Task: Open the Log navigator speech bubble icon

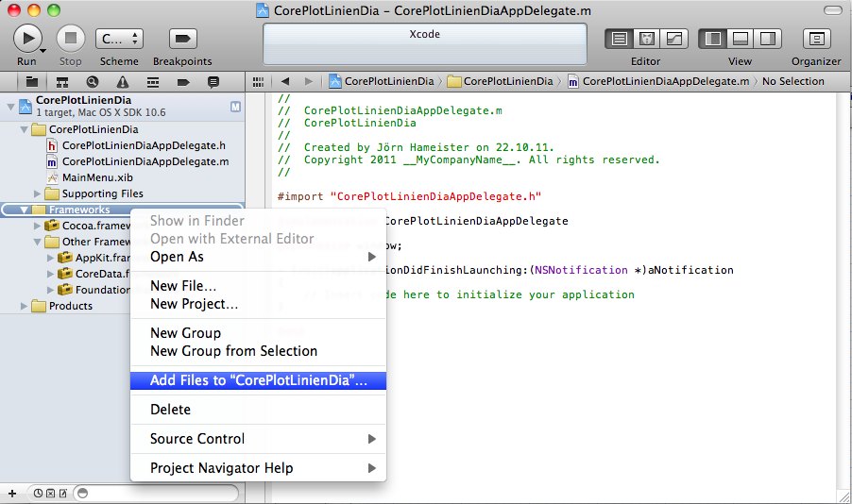Action: tap(213, 81)
